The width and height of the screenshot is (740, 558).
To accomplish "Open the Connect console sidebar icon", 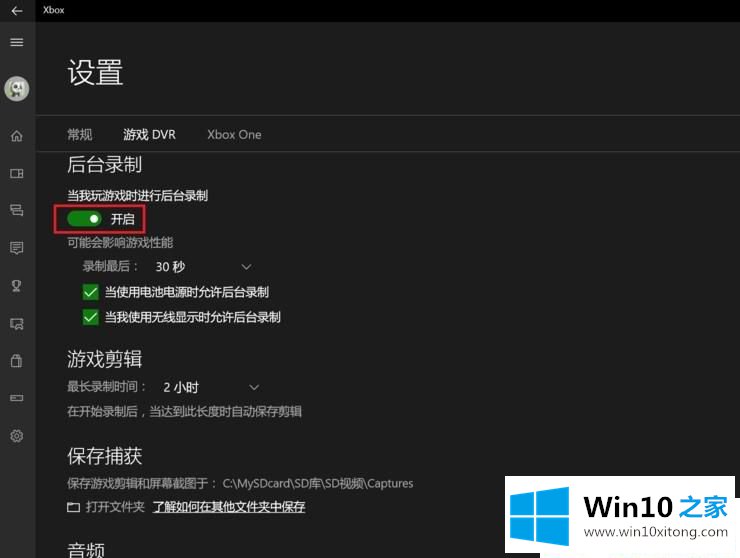I will pyautogui.click(x=17, y=398).
